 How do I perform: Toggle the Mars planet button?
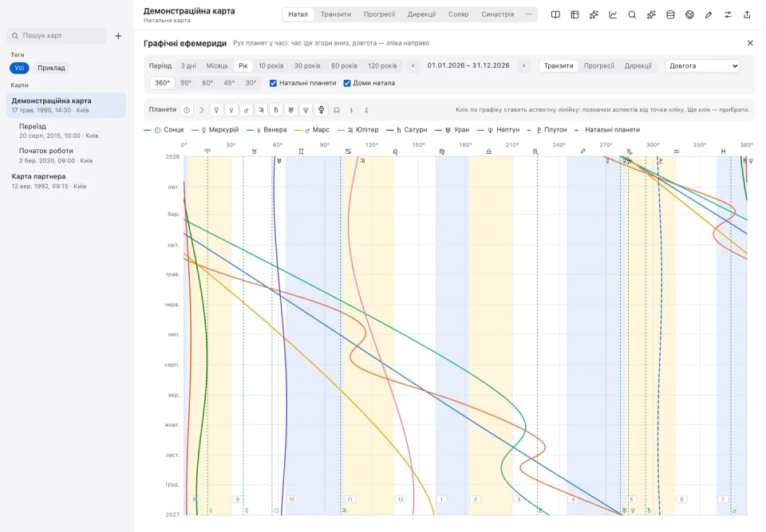(247, 110)
